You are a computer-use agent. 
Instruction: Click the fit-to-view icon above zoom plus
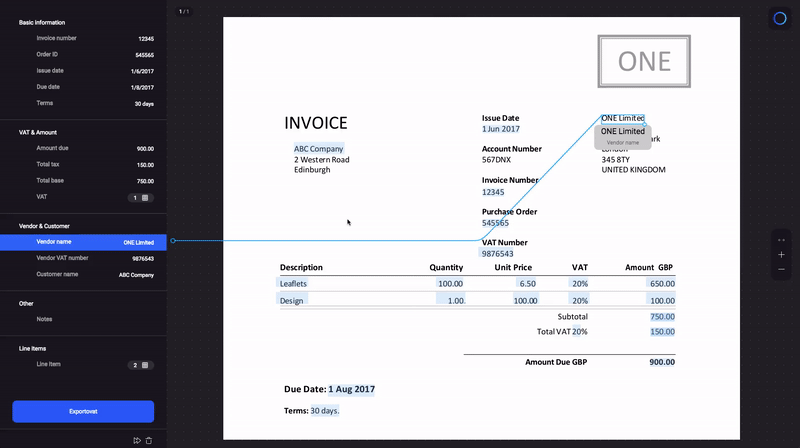tap(781, 240)
